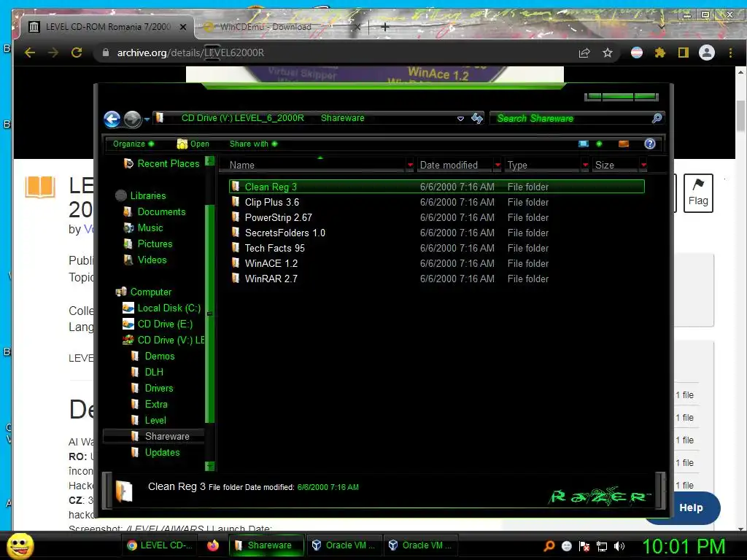
Task: Select the WinACE 1.2 folder
Action: coord(436,262)
